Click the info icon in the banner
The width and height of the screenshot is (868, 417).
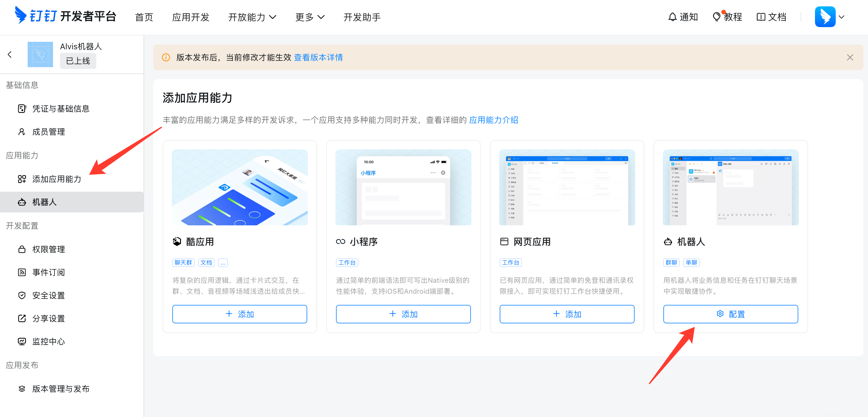point(166,57)
